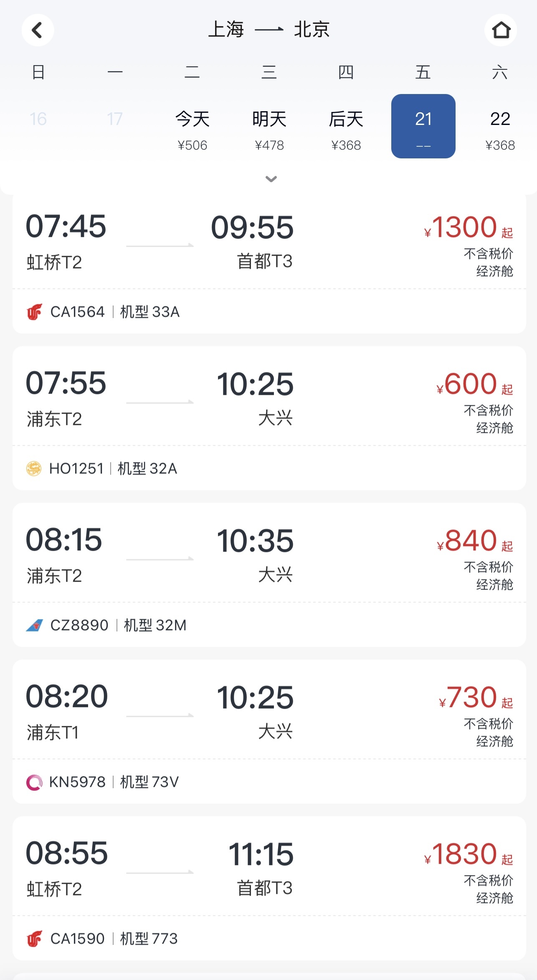Select 明天 date tab priced ¥478

[x=269, y=129]
